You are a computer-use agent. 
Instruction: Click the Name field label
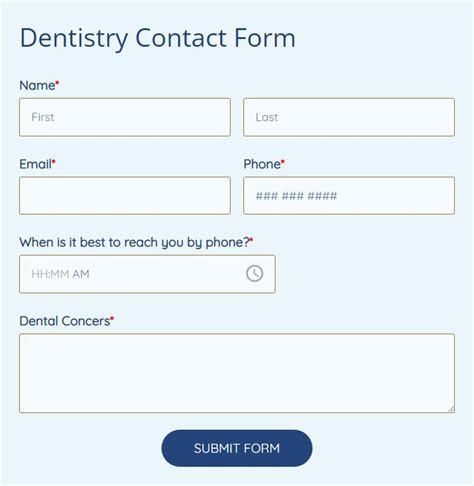click(x=37, y=85)
